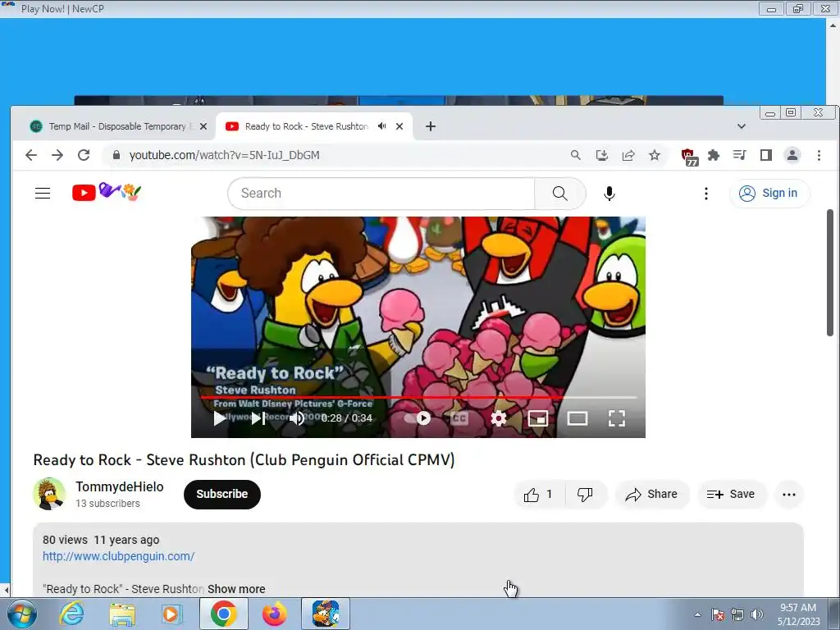Open the NewCP penguin app on the taskbar
Screen dimensions: 840x630
click(326, 614)
